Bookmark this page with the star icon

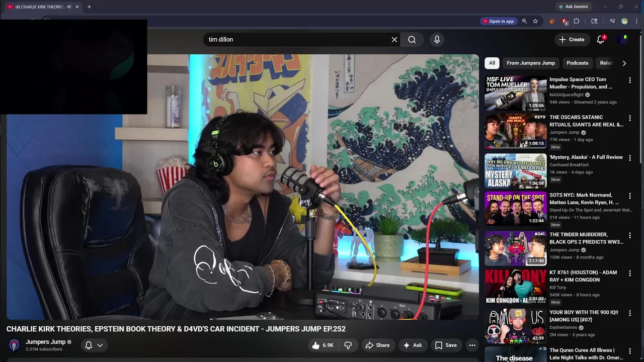[535, 21]
